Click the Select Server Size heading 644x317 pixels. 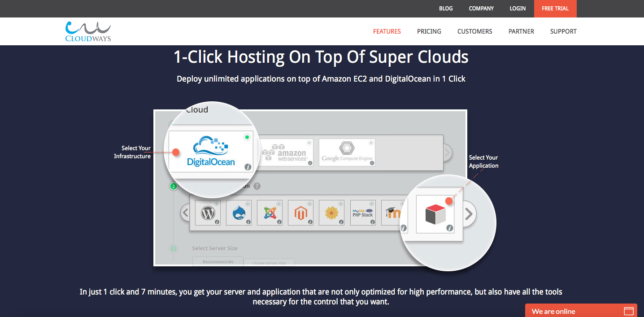pyautogui.click(x=215, y=248)
